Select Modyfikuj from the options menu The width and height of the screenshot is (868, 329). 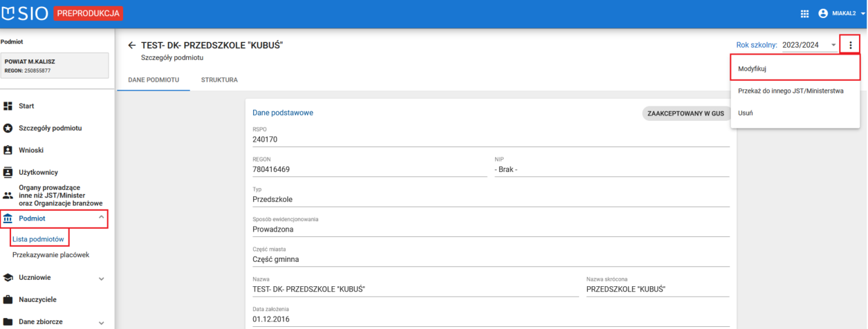pos(752,68)
